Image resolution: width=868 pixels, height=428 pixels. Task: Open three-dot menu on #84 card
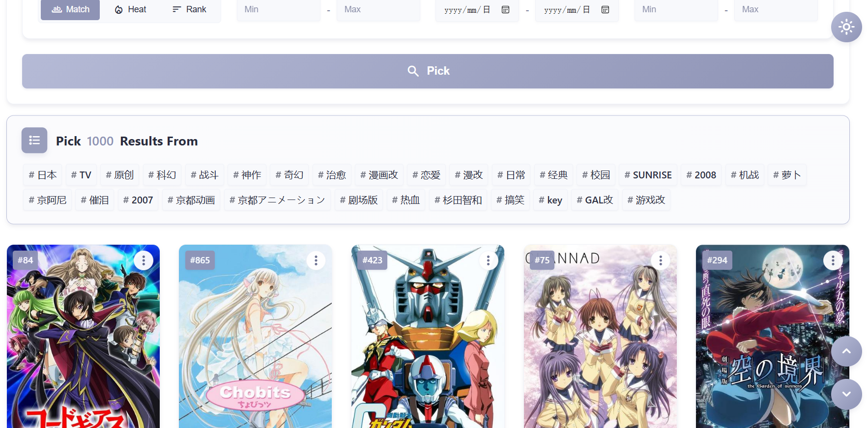pyautogui.click(x=144, y=260)
